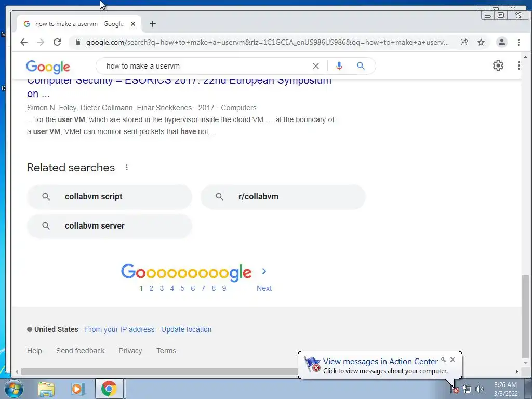Click the horizontal scrollbar thumb
Image resolution: width=532 pixels, height=399 pixels.
click(159, 372)
